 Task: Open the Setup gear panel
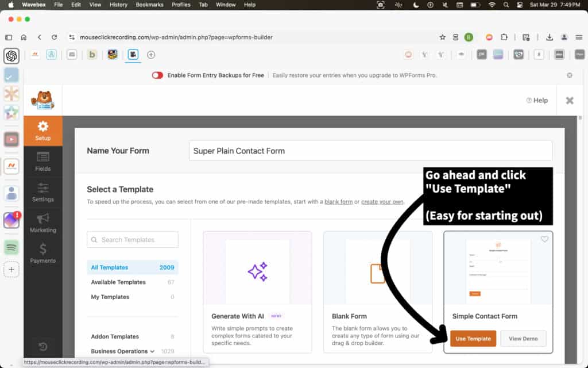coord(43,131)
